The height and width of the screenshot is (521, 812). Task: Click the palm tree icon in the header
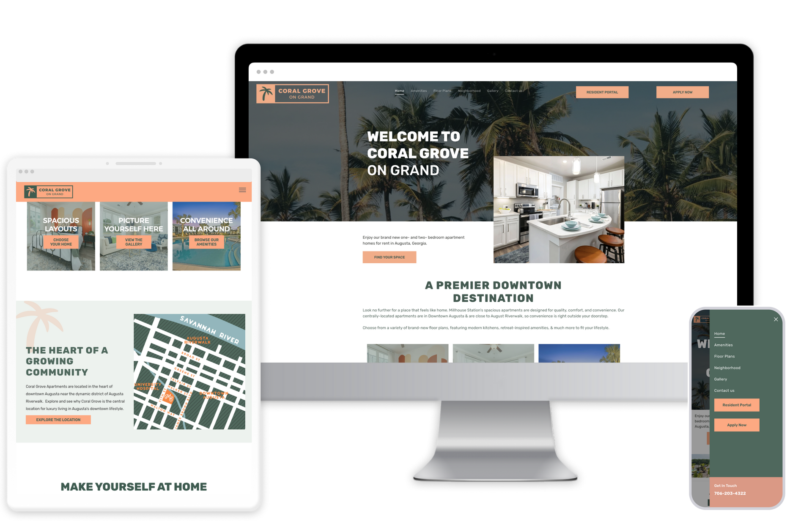[x=266, y=93]
